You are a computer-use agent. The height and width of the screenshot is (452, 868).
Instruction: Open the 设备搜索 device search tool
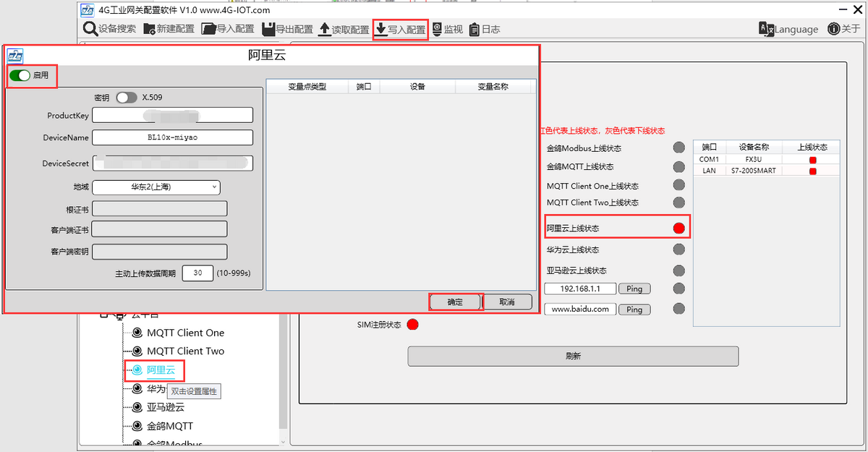click(x=109, y=29)
